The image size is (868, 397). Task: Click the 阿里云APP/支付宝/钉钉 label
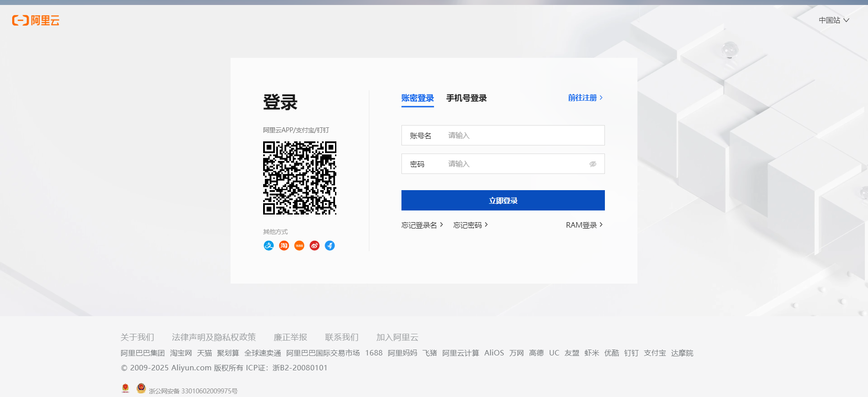tap(296, 130)
